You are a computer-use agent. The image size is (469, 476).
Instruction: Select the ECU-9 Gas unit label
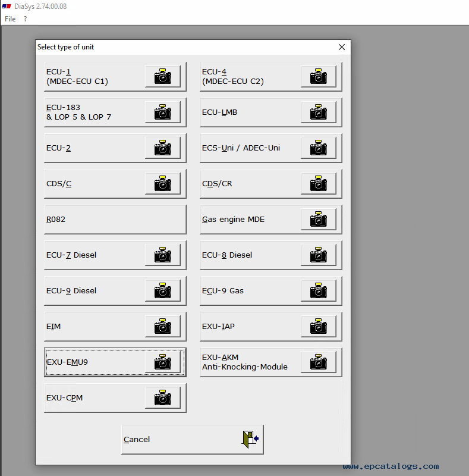click(223, 291)
